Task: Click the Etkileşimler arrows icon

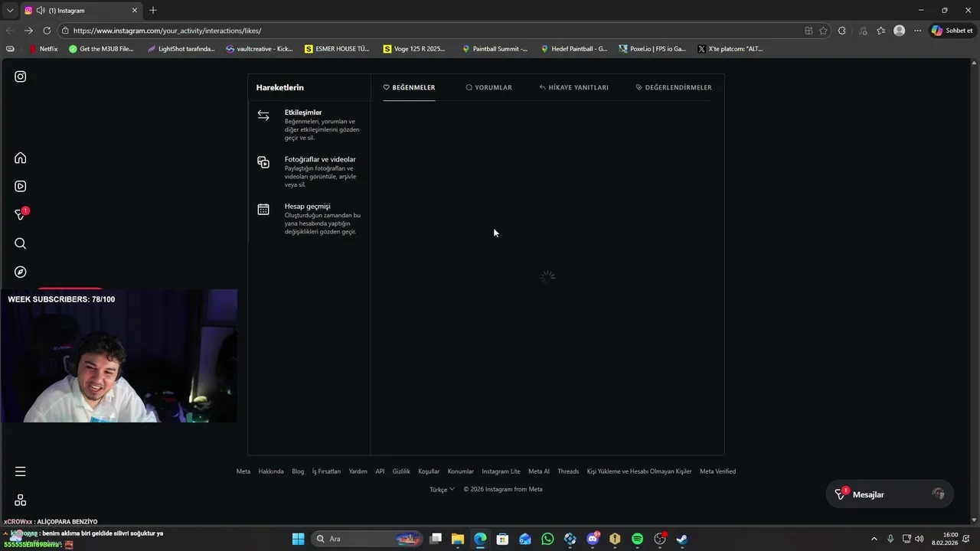Action: pos(263,116)
